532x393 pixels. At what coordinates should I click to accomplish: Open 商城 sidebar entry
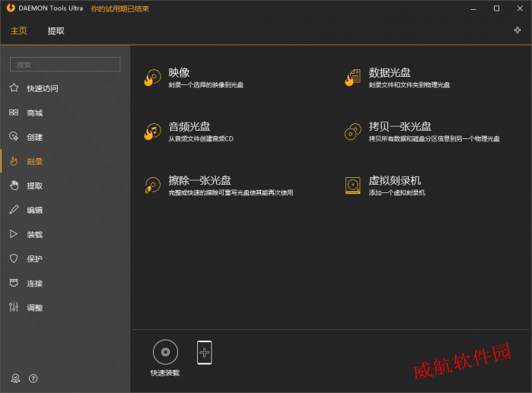point(34,113)
